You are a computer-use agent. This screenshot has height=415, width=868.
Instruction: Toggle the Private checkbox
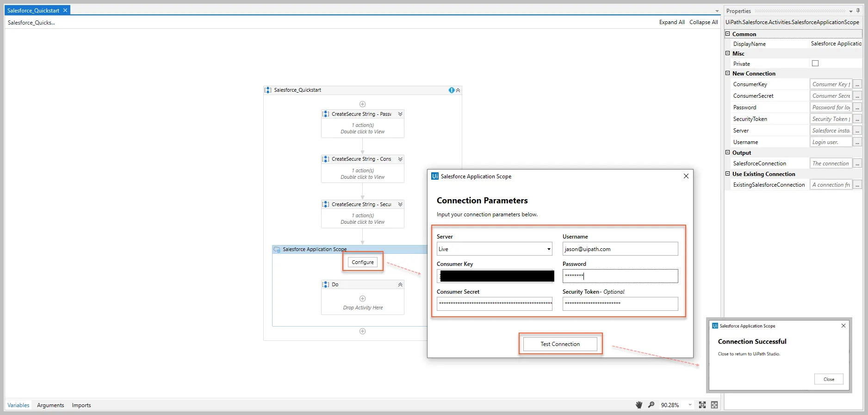pos(815,63)
